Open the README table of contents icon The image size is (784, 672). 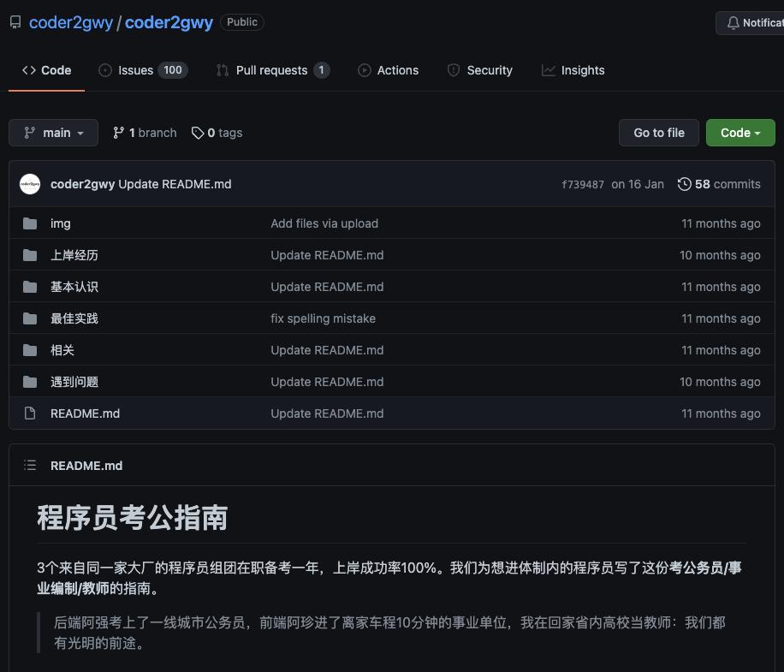[30, 466]
